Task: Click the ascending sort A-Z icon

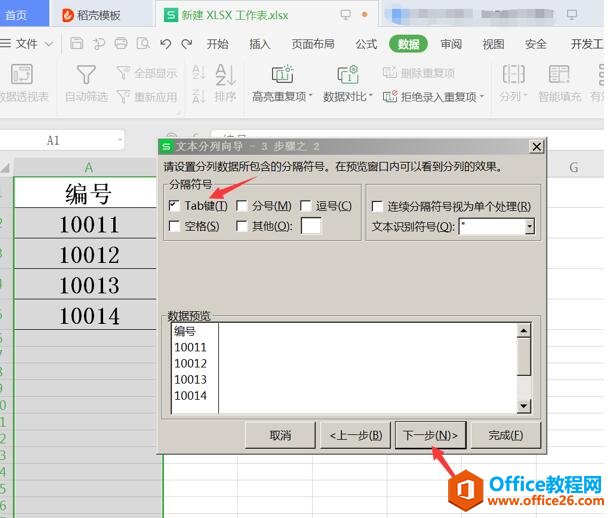Action: (198, 72)
